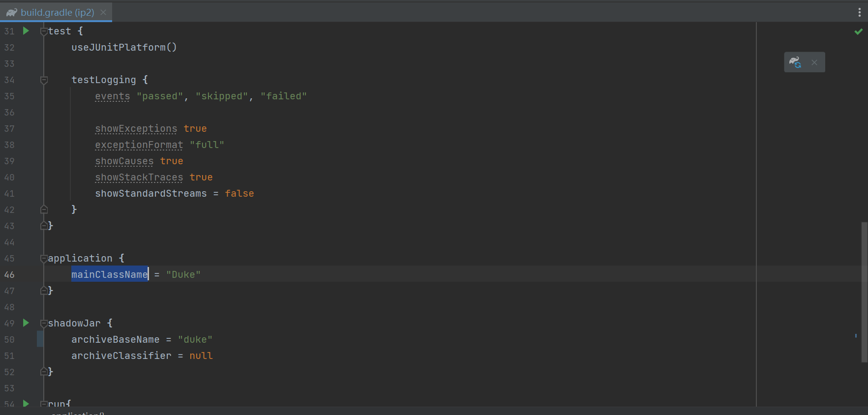Close the build.gradle (ip2) tab
Viewport: 868px width, 415px height.
point(102,12)
